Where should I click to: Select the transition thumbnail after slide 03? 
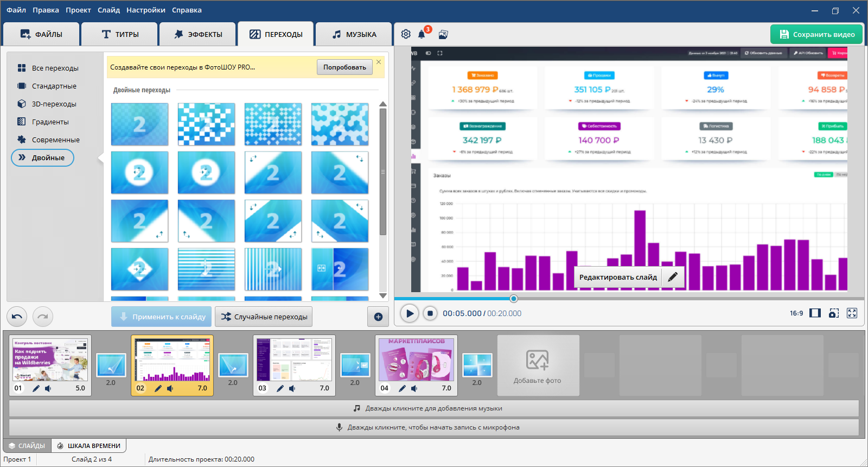click(x=355, y=365)
